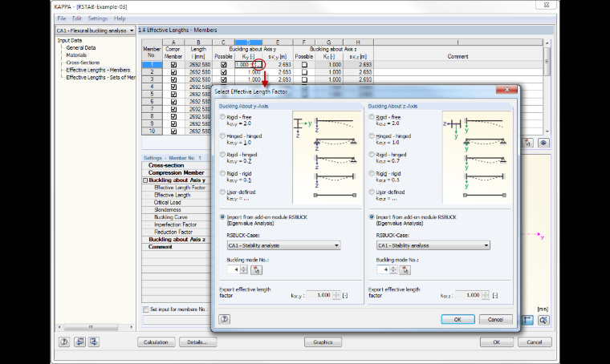Image resolution: width=610 pixels, height=364 pixels.
Task: Click the z-axis Buckling mode No. input field
Action: 383,269
